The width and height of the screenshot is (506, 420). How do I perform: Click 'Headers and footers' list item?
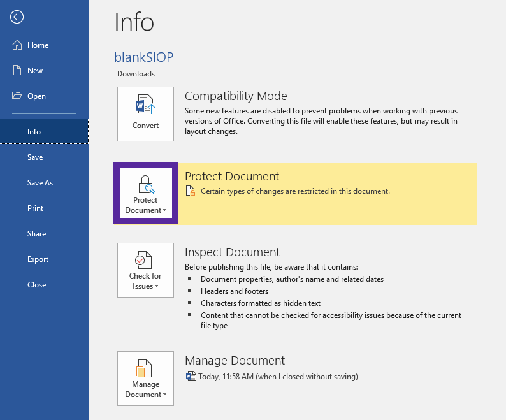[x=235, y=291]
